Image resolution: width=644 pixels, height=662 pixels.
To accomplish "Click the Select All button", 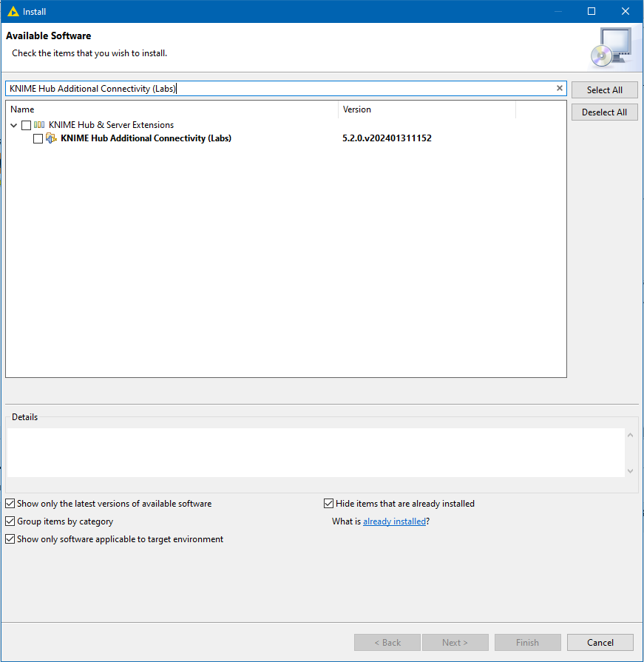I will (x=604, y=90).
